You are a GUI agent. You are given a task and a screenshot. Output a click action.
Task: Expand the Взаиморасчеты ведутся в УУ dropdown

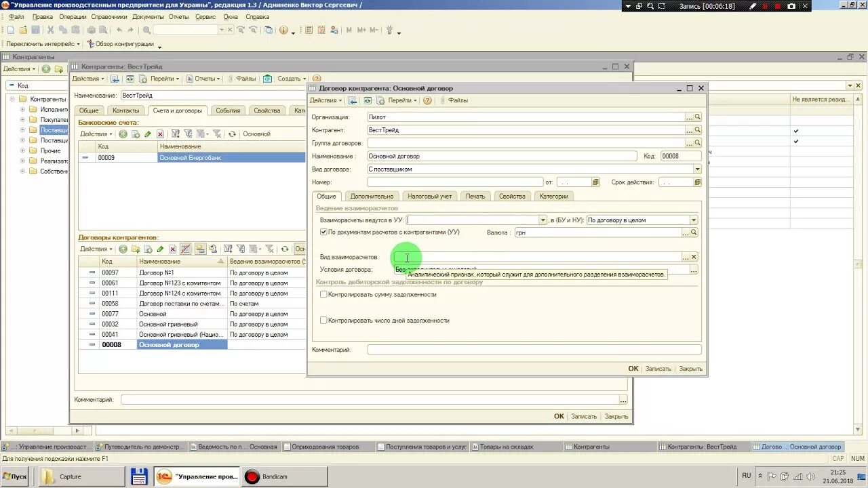(x=542, y=220)
